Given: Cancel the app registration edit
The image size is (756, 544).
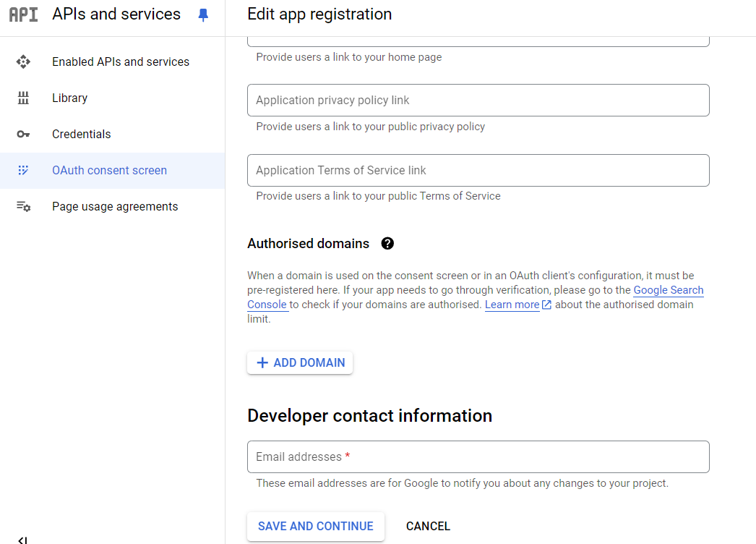Looking at the screenshot, I should point(428,526).
